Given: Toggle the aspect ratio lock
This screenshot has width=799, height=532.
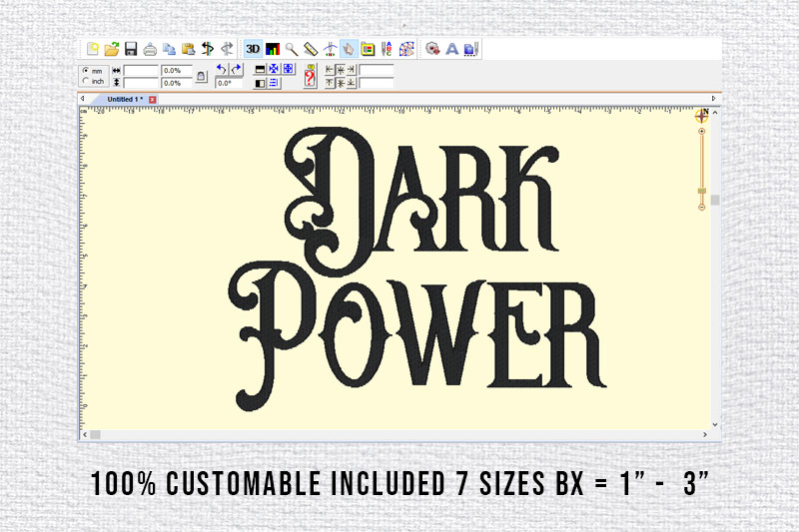Looking at the screenshot, I should (x=202, y=77).
